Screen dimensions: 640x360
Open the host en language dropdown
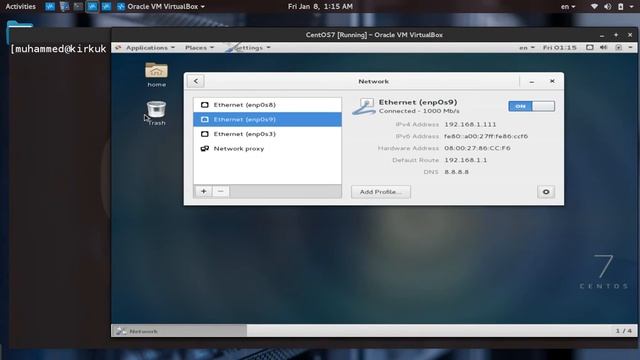[568, 7]
